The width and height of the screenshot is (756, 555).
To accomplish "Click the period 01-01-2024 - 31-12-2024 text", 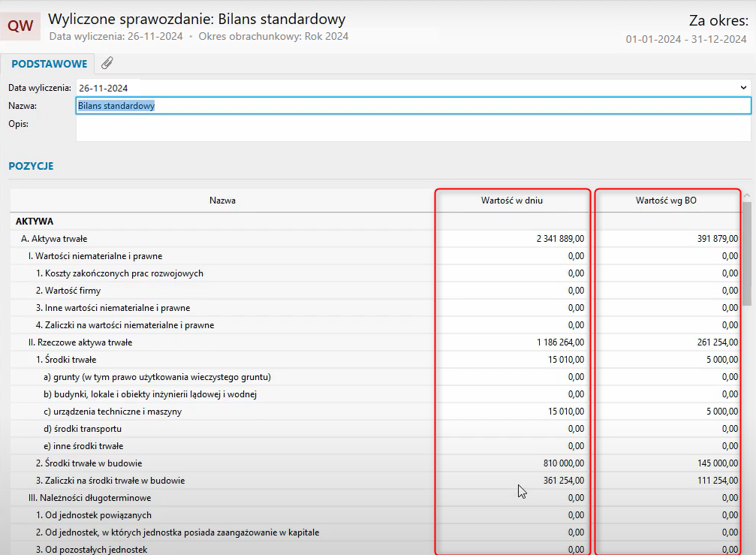I will click(686, 40).
